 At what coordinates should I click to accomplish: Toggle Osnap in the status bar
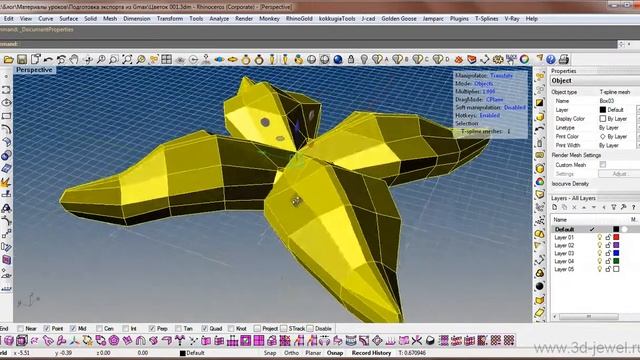335,353
